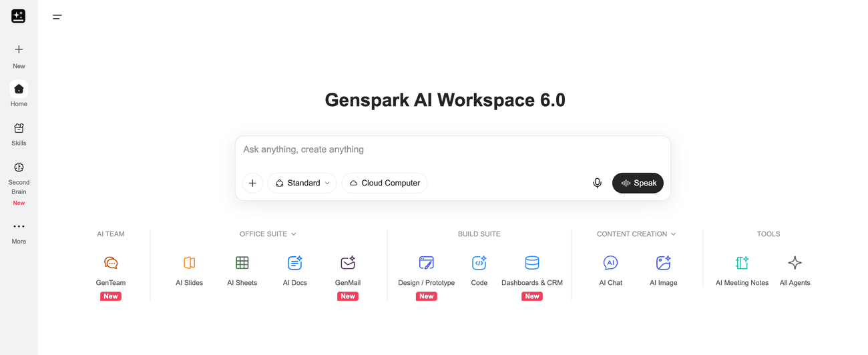Enable Cloud Computer option

[x=385, y=183]
